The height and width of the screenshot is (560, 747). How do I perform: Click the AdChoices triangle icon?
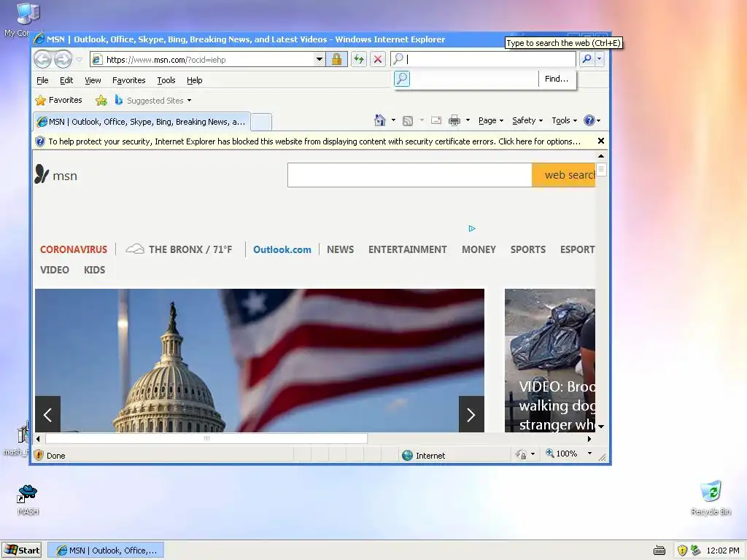472,228
